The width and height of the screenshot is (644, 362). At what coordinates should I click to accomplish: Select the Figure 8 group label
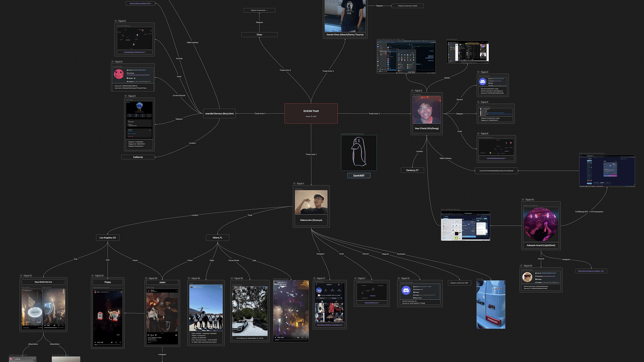(122, 21)
